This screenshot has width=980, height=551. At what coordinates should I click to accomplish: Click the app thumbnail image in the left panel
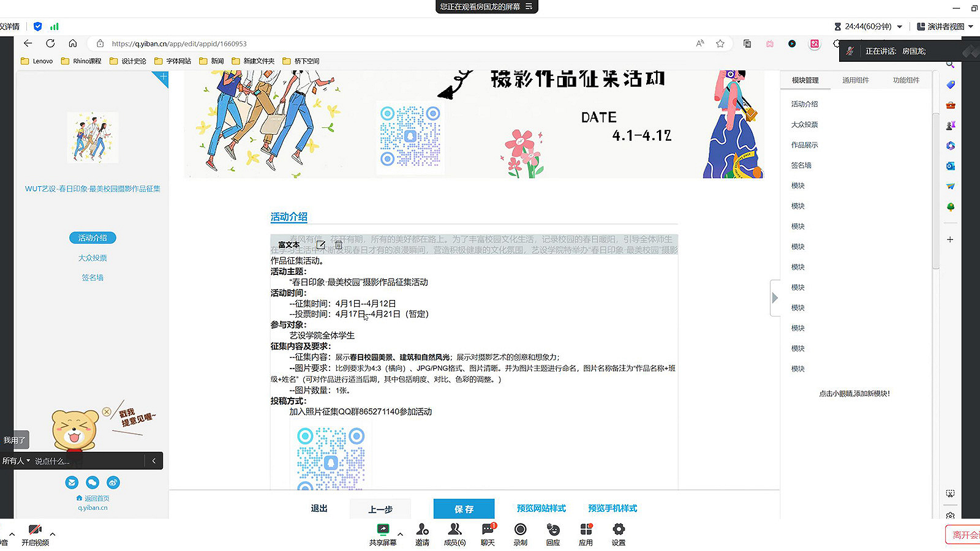(x=92, y=137)
